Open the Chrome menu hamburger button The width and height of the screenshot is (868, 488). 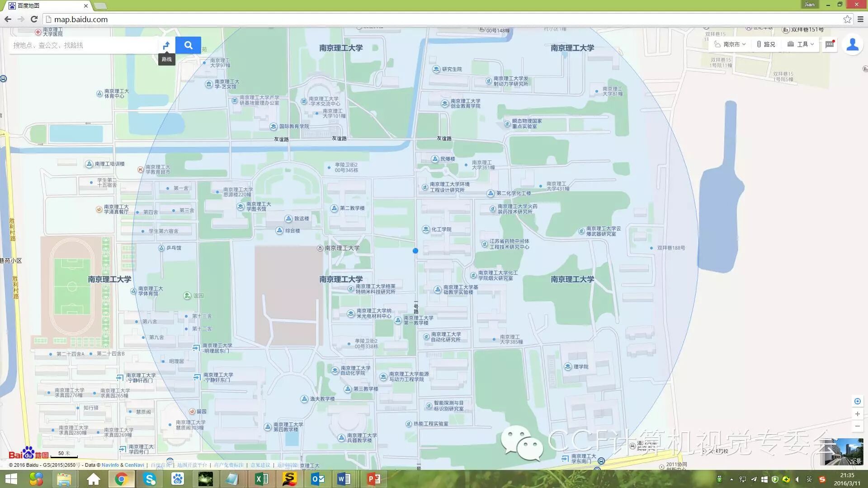(x=860, y=19)
